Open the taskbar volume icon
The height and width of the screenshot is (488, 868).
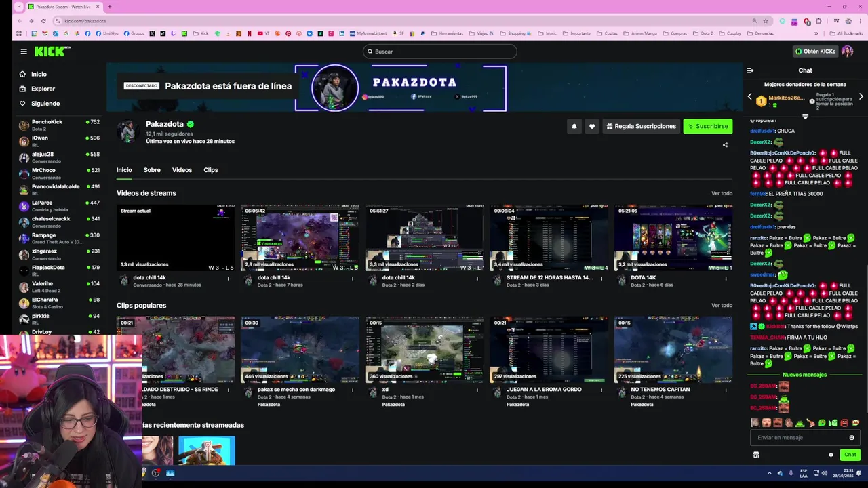click(825, 473)
